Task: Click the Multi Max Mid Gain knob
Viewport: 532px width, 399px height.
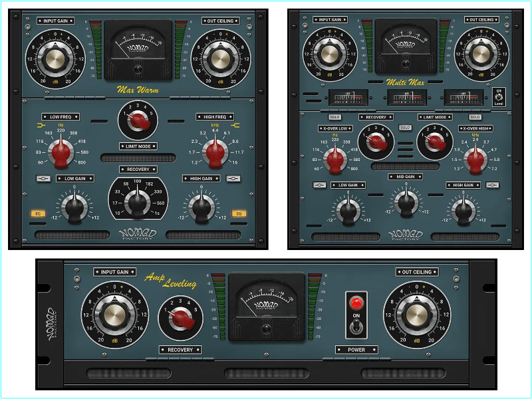Action: pyautogui.click(x=406, y=202)
